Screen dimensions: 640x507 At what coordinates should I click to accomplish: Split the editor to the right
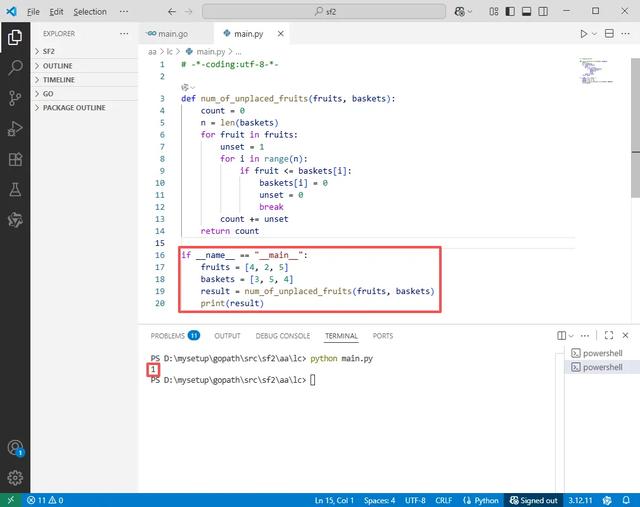tap(609, 33)
